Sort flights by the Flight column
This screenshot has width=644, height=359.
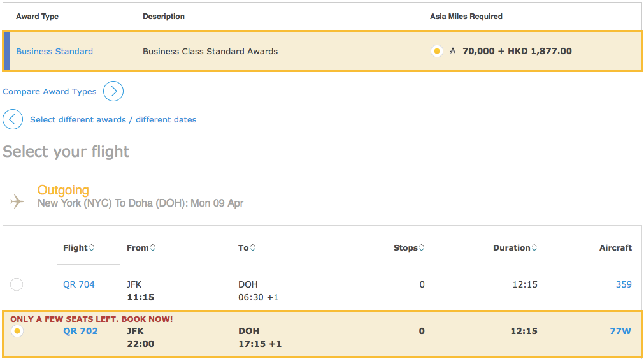[78, 248]
